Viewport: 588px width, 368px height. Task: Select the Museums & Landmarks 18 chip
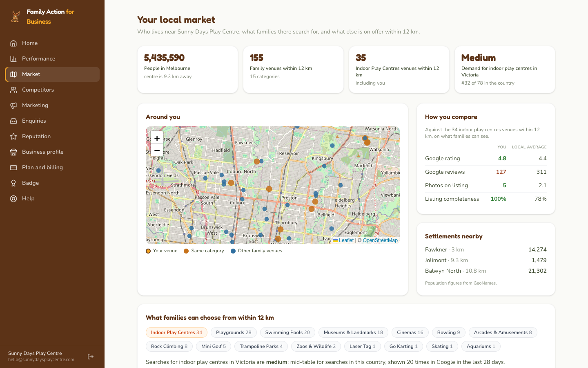click(x=353, y=332)
